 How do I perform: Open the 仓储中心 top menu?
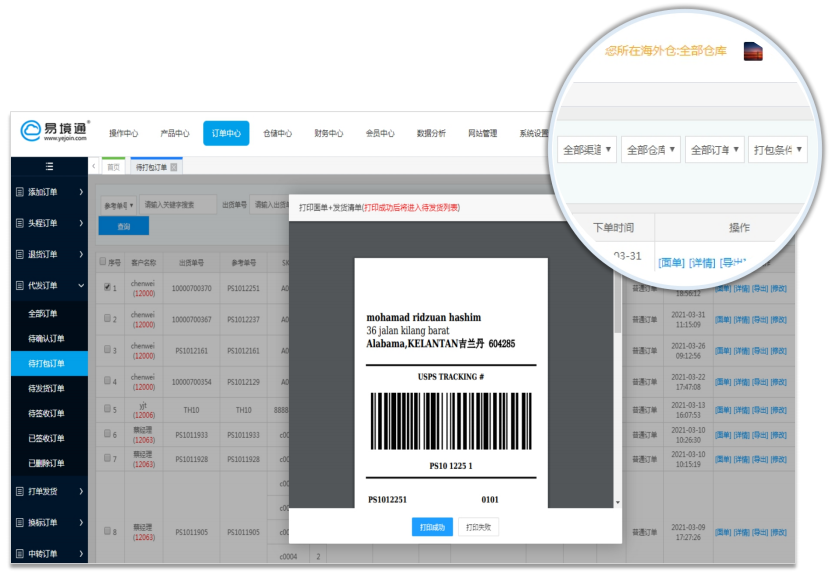[x=278, y=133]
